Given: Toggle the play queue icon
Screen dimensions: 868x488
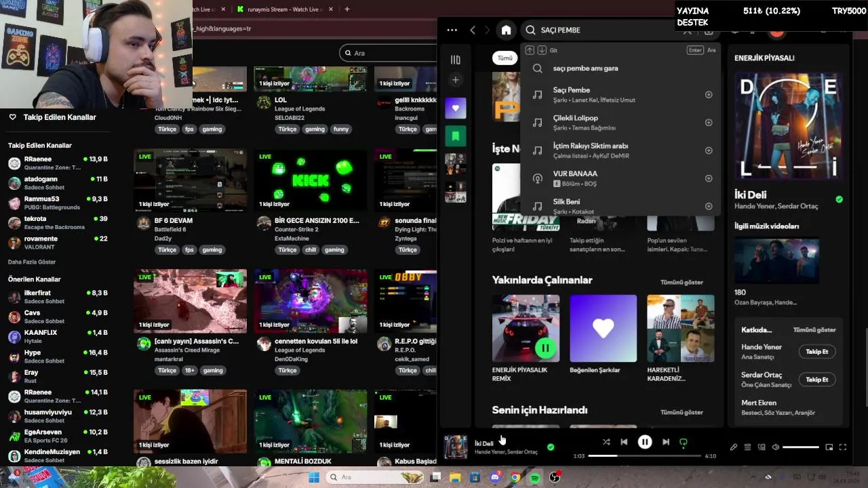Looking at the screenshot, I should point(747,447).
